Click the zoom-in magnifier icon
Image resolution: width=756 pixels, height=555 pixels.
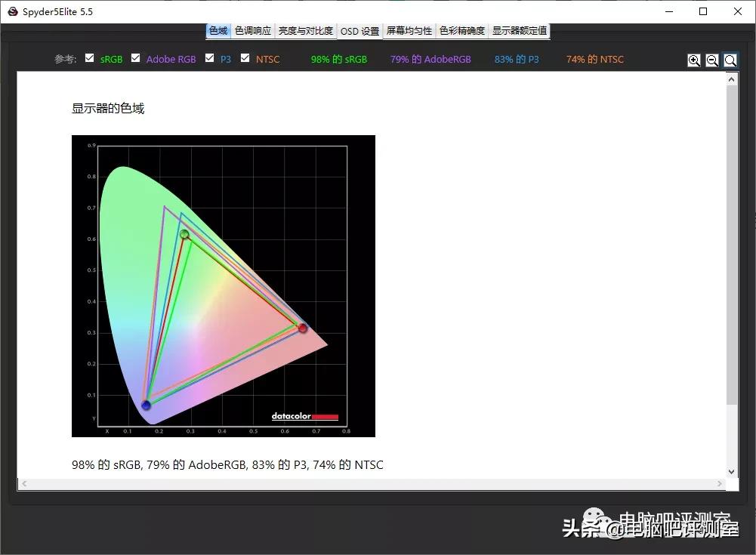point(694,60)
